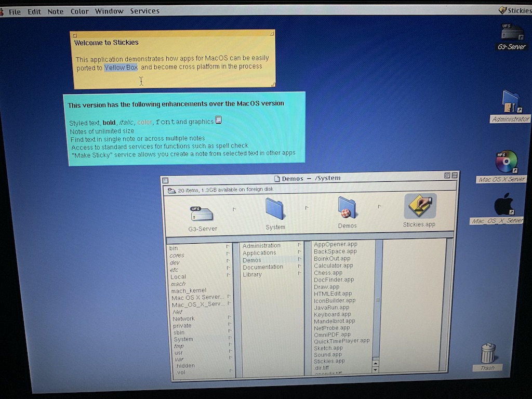Select the Mac OS X Server CD icon
The width and height of the screenshot is (532, 399).
tap(506, 162)
